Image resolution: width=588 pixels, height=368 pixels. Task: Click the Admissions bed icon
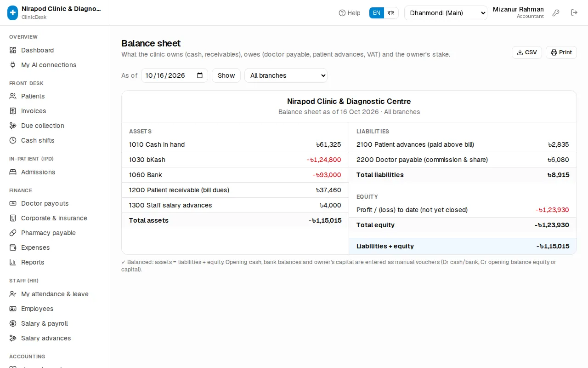pos(13,172)
